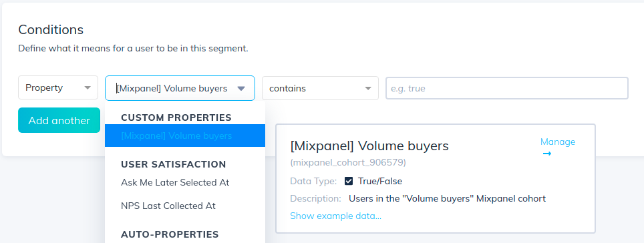Click the Auto-Properties section header
This screenshot has height=243, width=644.
point(170,234)
